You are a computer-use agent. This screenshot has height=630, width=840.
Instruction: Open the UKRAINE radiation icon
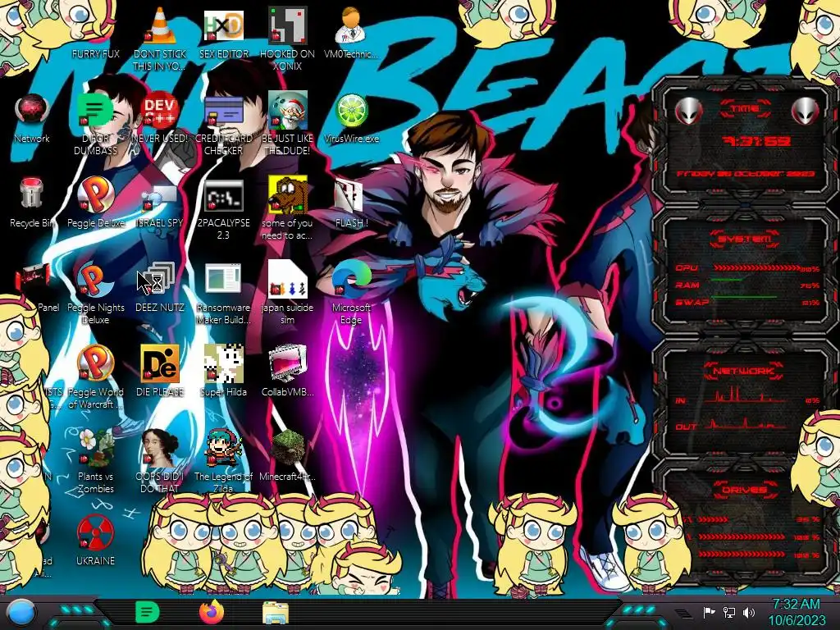[95, 532]
